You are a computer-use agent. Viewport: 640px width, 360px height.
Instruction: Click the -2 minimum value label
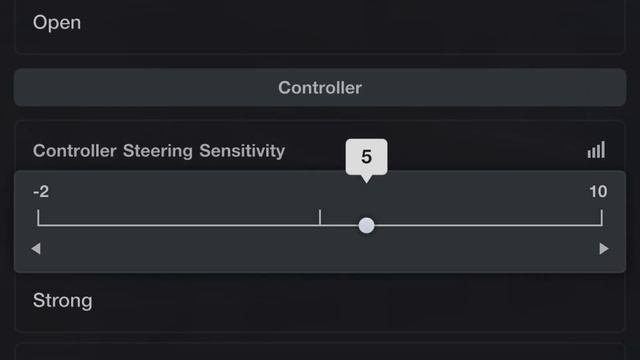(41, 191)
